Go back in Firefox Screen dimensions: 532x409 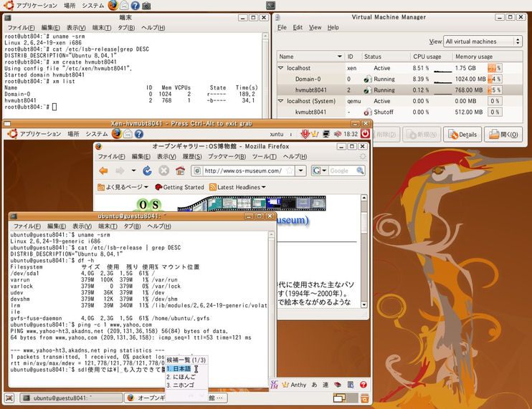tap(103, 170)
